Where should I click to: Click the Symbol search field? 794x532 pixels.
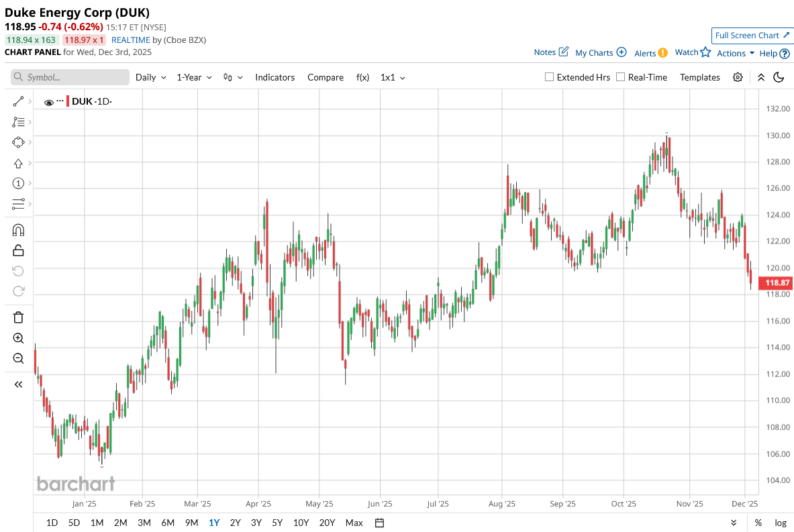click(x=70, y=77)
